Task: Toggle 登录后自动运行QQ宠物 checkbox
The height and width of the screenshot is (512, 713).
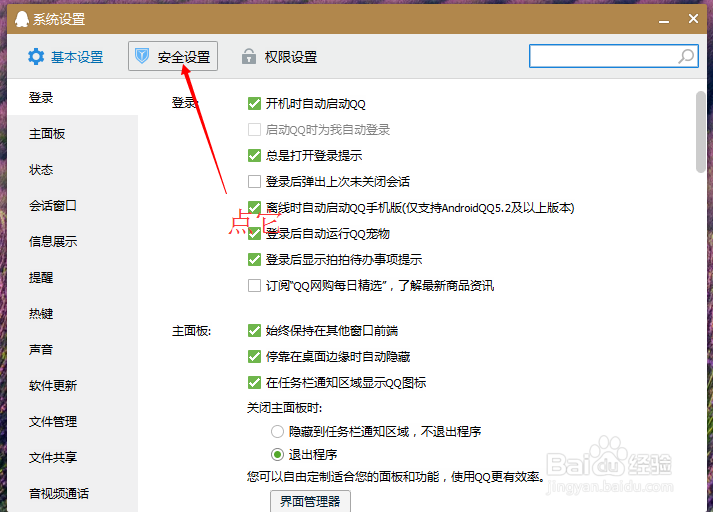Action: point(254,234)
